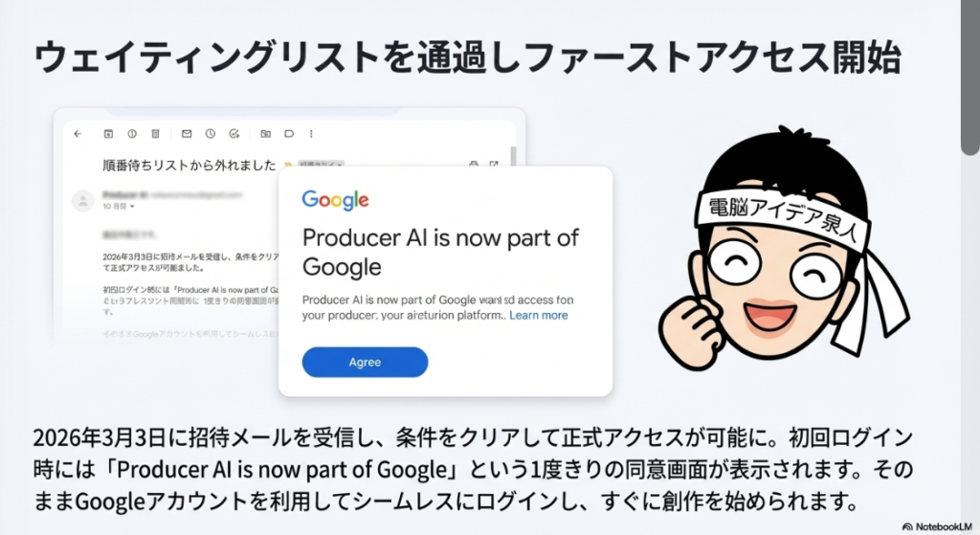The width and height of the screenshot is (980, 535).
Task: Archive the open email
Action: coord(108,134)
